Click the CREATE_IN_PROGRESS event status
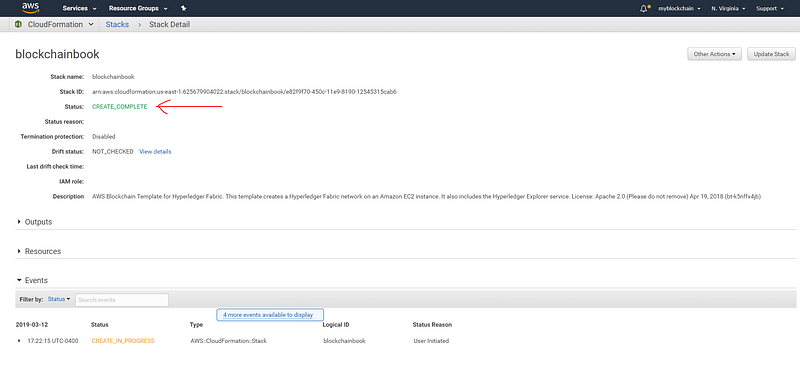800x370 pixels. click(123, 340)
